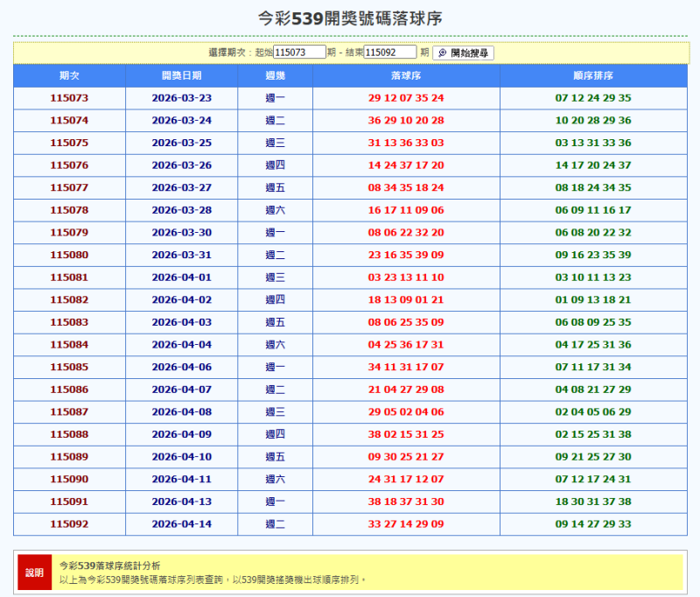Select period number 115079
The image size is (700, 597).
point(69,232)
